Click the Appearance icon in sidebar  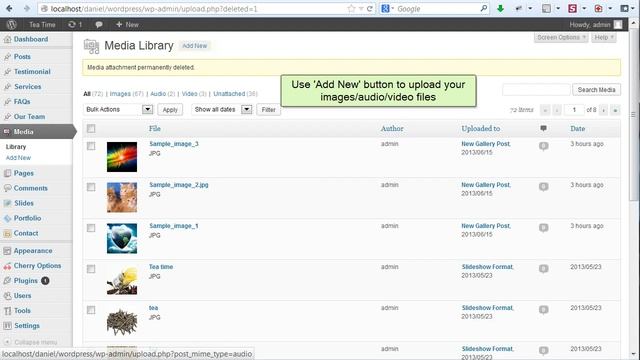(7, 251)
